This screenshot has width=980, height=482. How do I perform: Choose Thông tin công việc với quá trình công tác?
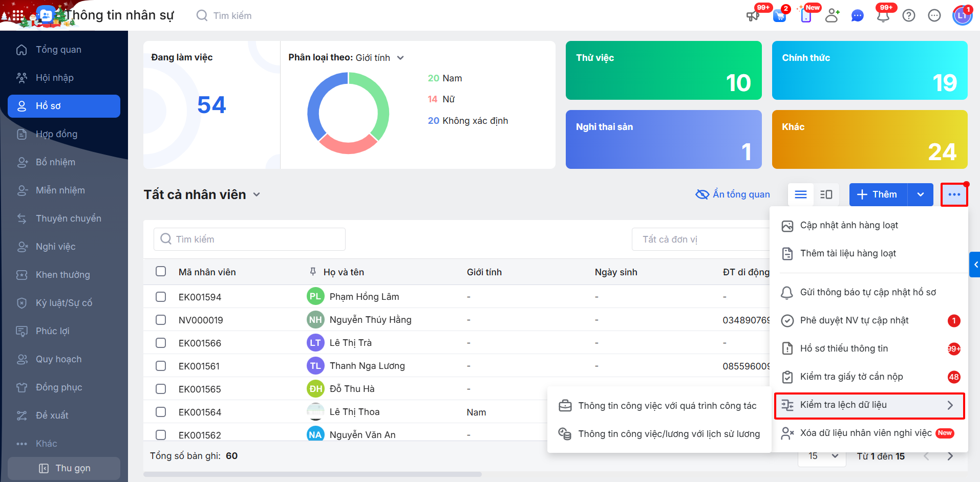667,406
